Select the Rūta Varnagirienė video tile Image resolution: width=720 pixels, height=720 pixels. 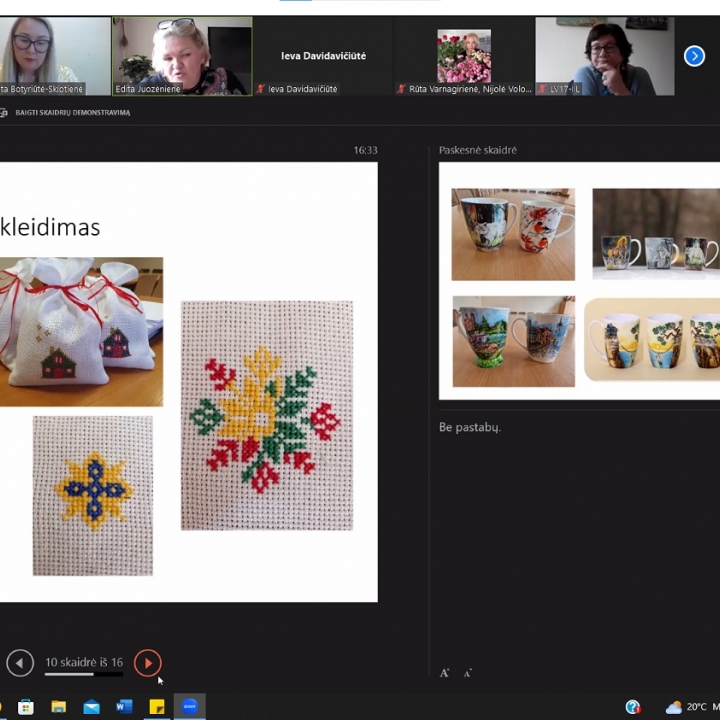pyautogui.click(x=463, y=56)
